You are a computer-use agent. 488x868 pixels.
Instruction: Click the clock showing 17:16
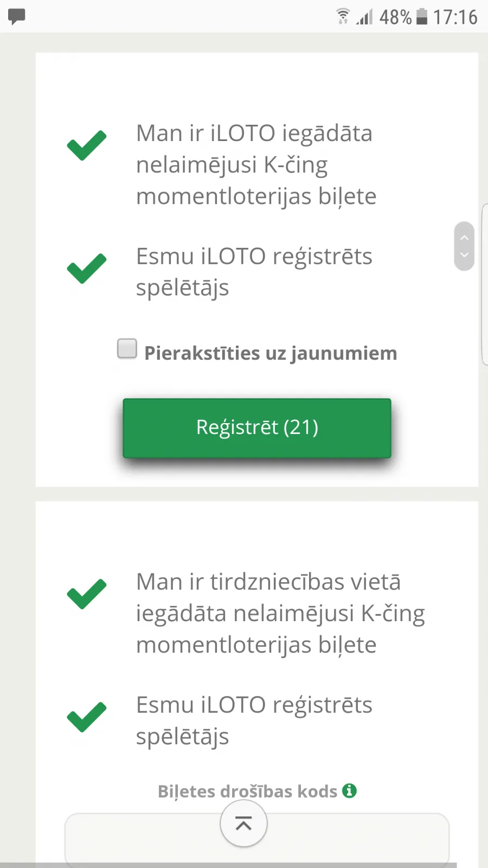[455, 17]
